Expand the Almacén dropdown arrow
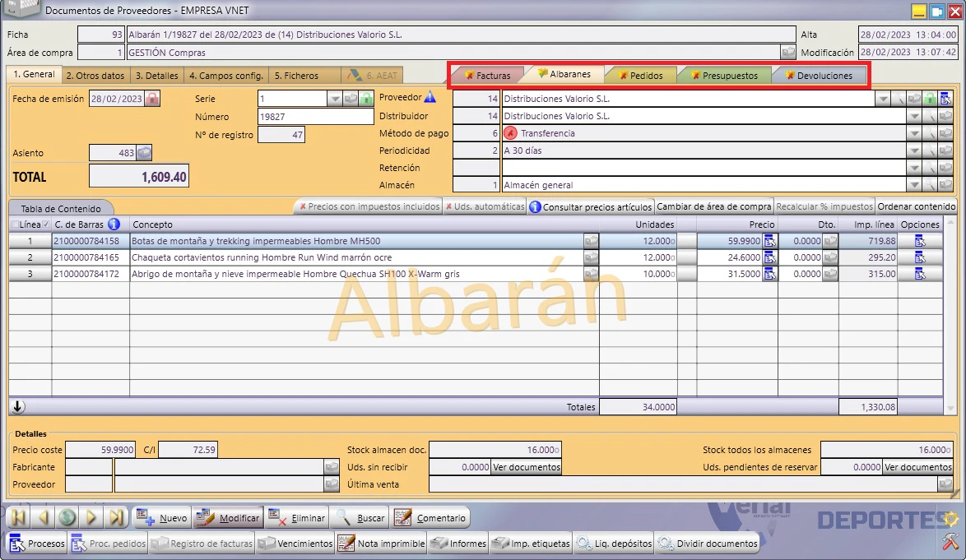Screen dimensions: 966x560 914,185
